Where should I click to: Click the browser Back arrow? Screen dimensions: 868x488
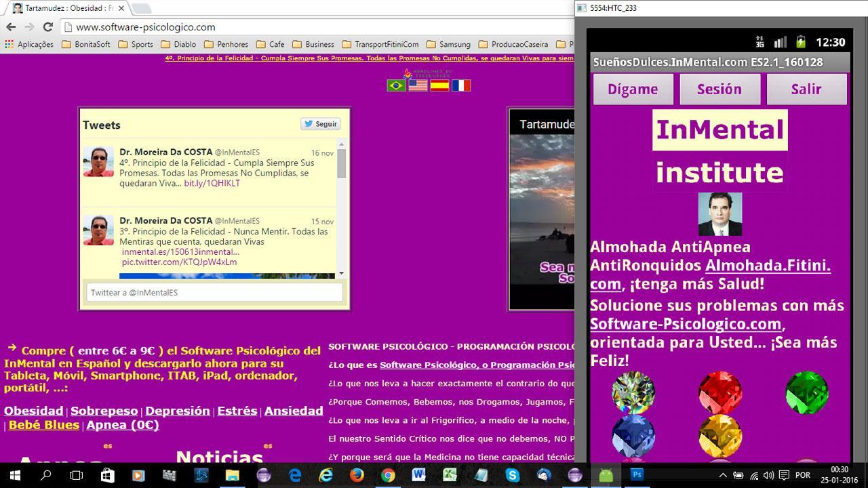point(11,27)
